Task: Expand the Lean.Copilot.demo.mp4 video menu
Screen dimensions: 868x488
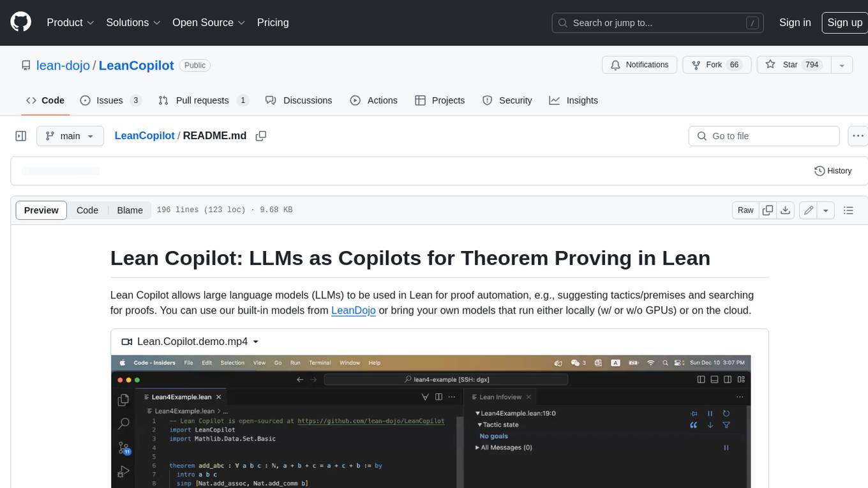Action: 190,342
